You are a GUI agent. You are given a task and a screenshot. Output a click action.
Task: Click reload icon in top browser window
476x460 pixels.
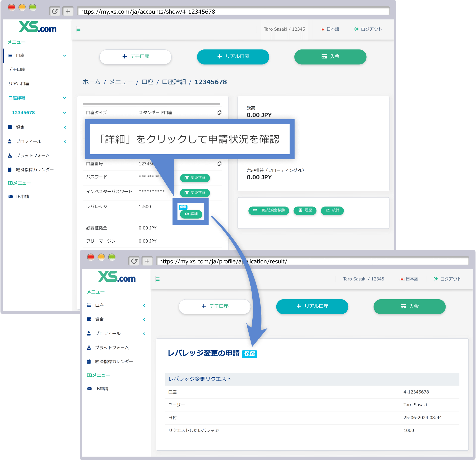pyautogui.click(x=55, y=11)
